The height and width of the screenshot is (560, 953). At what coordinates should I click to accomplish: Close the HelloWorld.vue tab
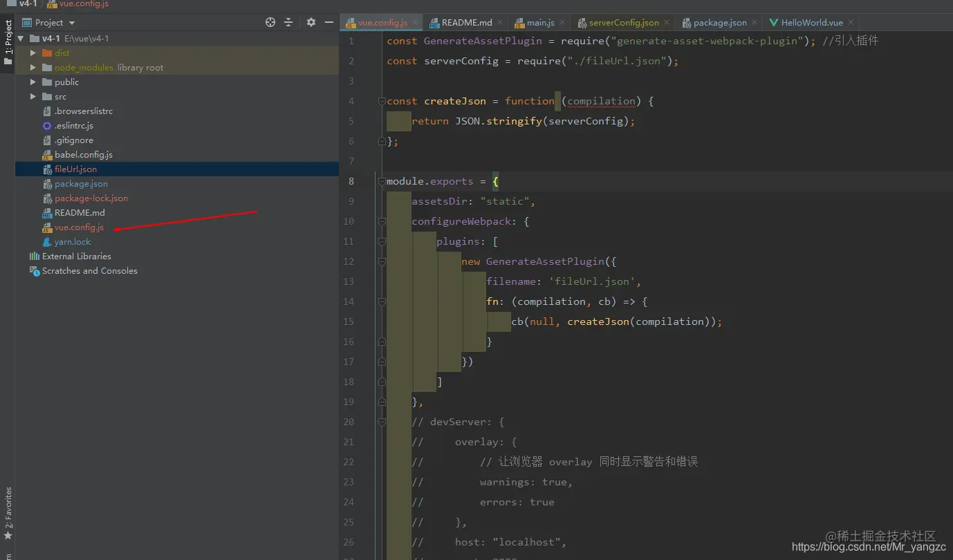click(x=851, y=23)
